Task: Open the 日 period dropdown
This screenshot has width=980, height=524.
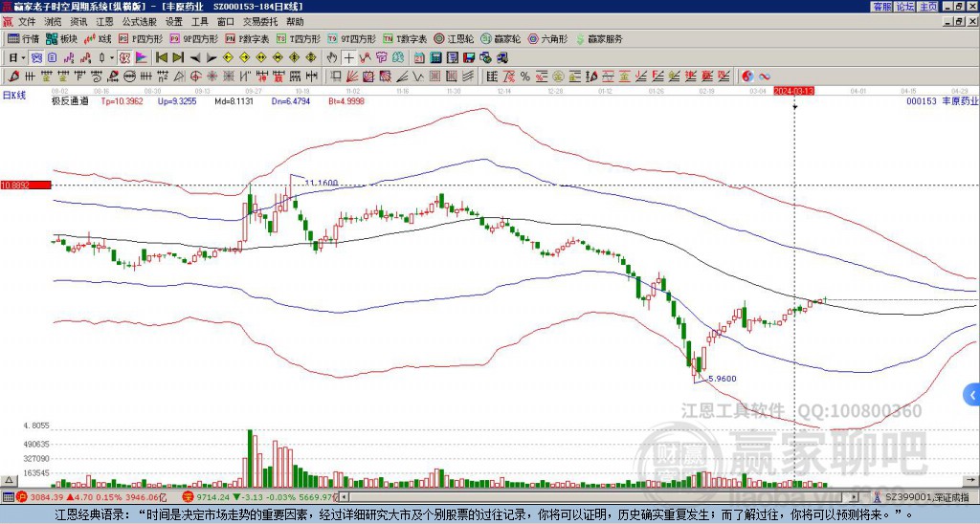Action: (x=17, y=58)
